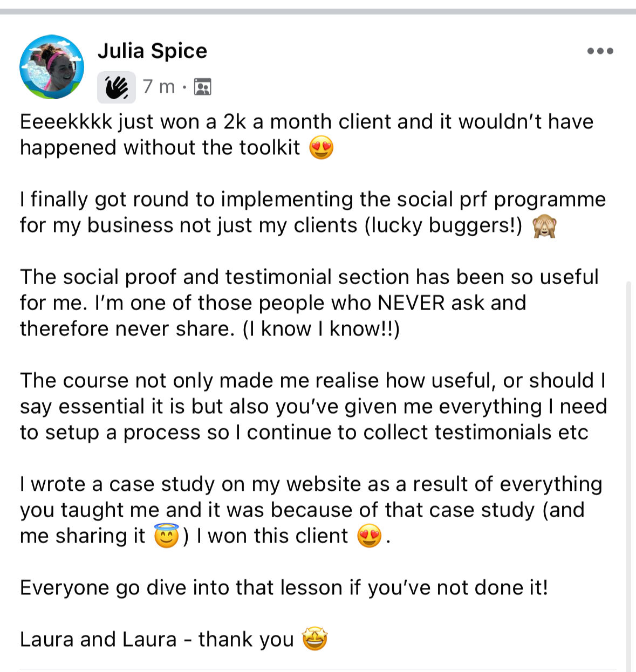The image size is (636, 672).
Task: Click the heart-eyes emoji after 'this client'
Action: tap(370, 536)
